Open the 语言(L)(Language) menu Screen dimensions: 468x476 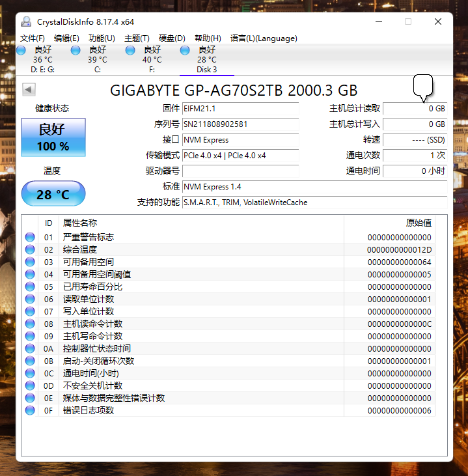click(x=264, y=38)
